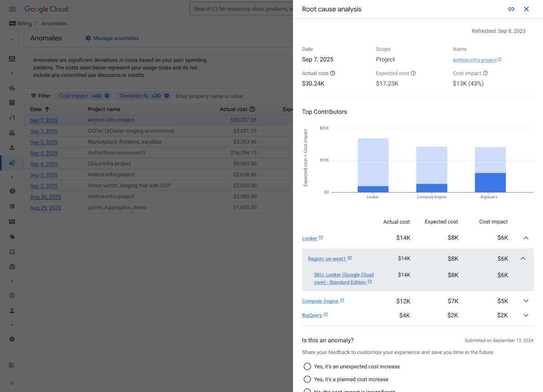543x392 pixels.
Task: Copy the Root cause analysis panel link icon
Action: pos(511,9)
